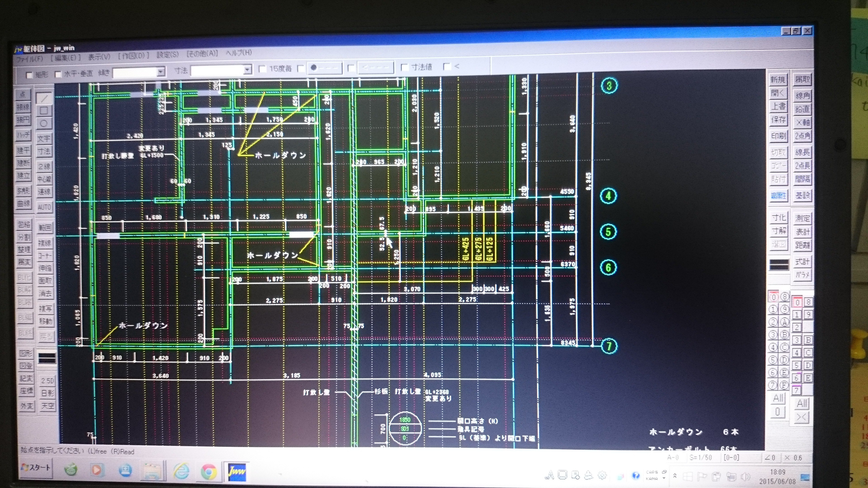Image resolution: width=868 pixels, height=488 pixels.
Task: Tick checkbox beside the <--- button
Action: [351, 68]
